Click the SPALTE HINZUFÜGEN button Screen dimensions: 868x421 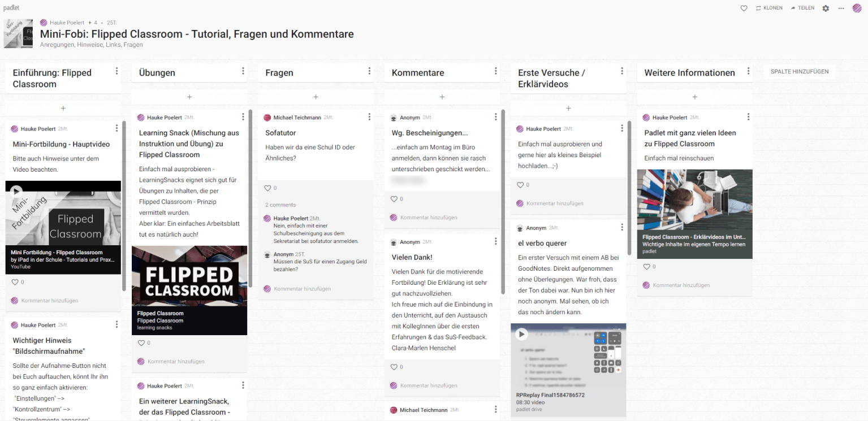point(799,72)
